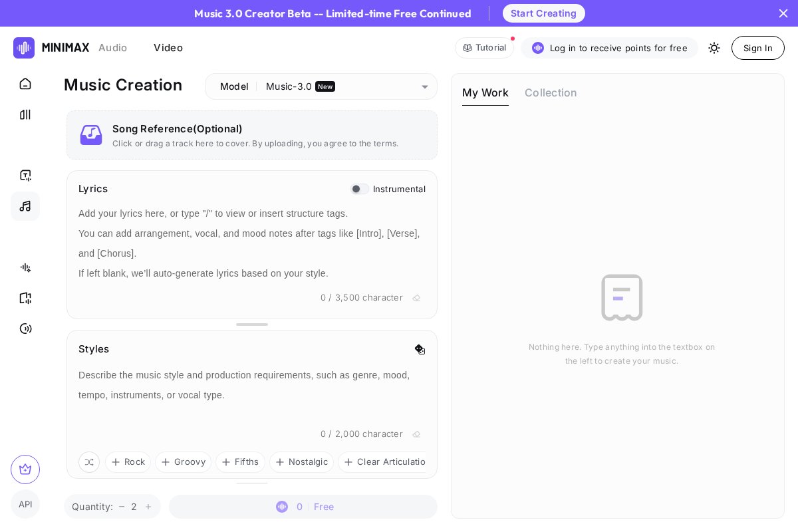Decrease the quantity with the minus stepper
The height and width of the screenshot is (532, 798).
122,507
